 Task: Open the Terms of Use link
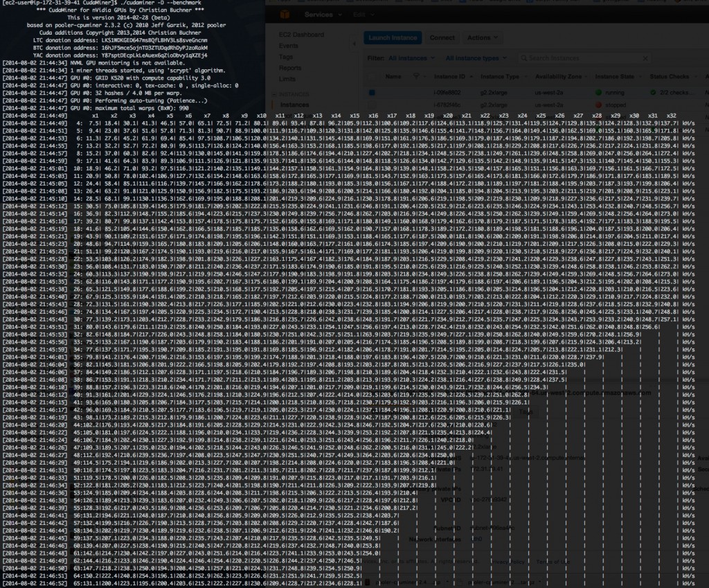(x=553, y=562)
